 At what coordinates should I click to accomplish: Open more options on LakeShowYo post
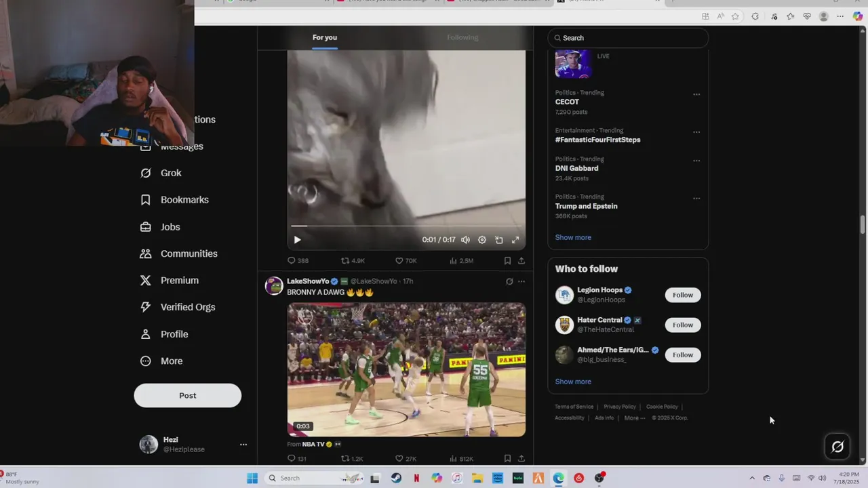[521, 281]
